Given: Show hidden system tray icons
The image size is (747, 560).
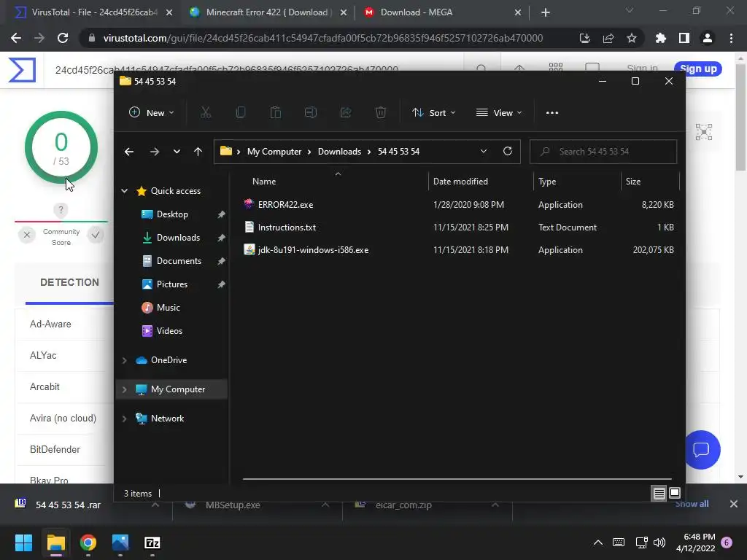Looking at the screenshot, I should [x=598, y=542].
